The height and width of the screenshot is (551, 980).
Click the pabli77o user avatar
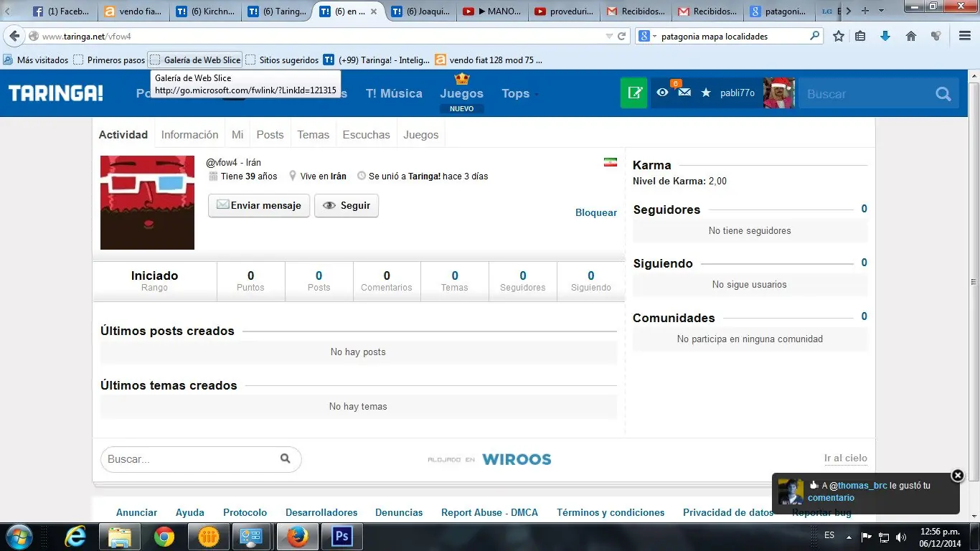point(778,93)
